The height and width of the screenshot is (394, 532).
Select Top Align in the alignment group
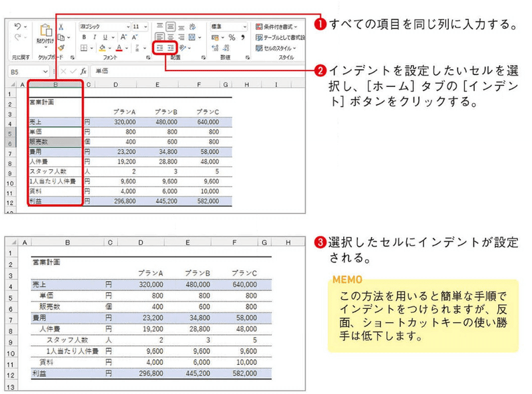click(160, 26)
